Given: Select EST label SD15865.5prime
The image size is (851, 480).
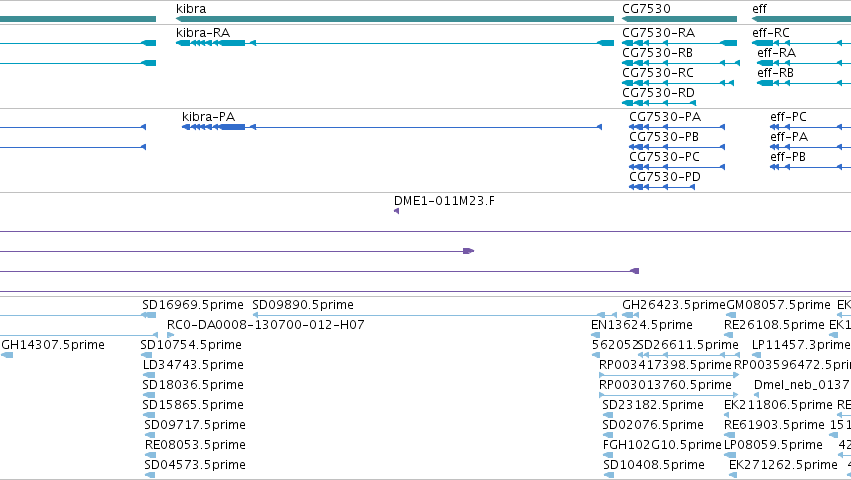Looking at the screenshot, I should pyautogui.click(x=193, y=405).
